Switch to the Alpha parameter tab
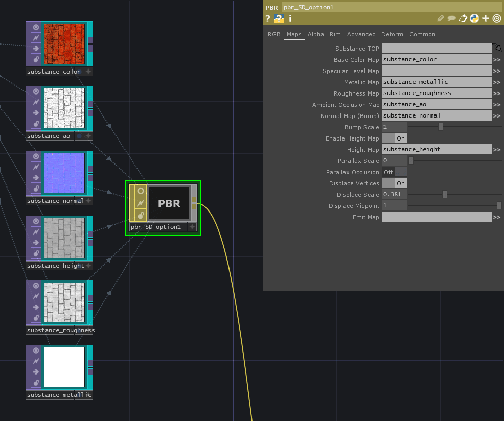 pyautogui.click(x=316, y=34)
